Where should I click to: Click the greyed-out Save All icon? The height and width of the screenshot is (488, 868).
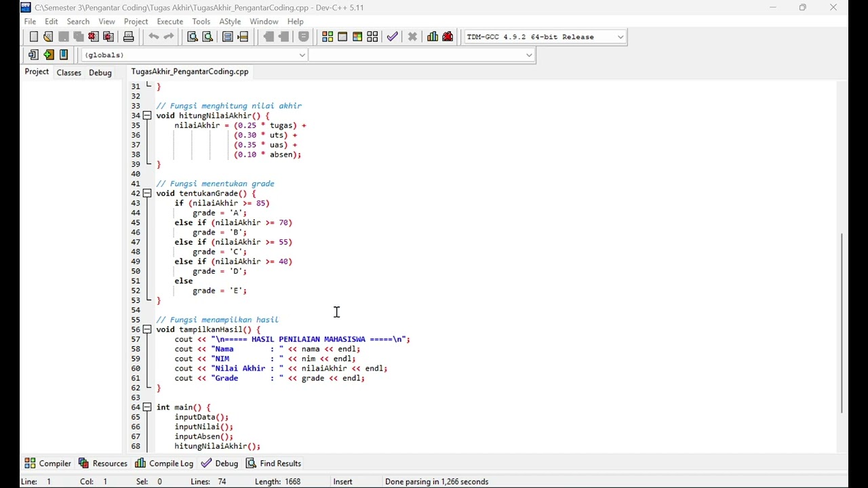tap(78, 37)
